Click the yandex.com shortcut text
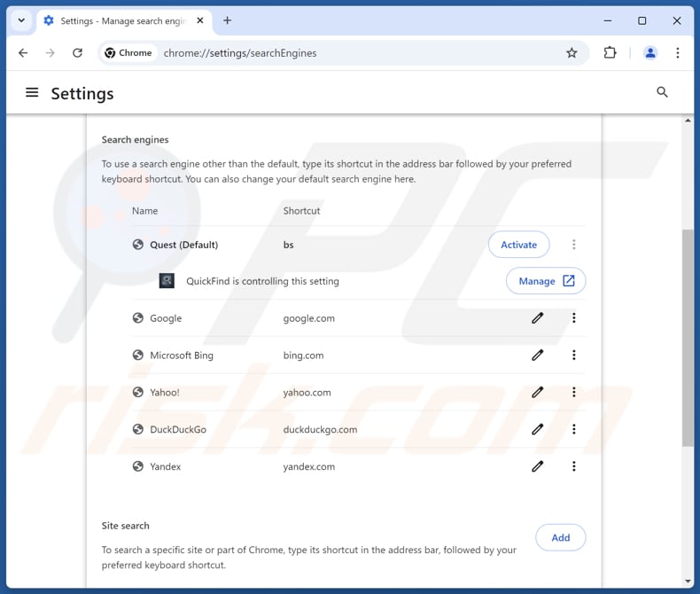 point(309,466)
